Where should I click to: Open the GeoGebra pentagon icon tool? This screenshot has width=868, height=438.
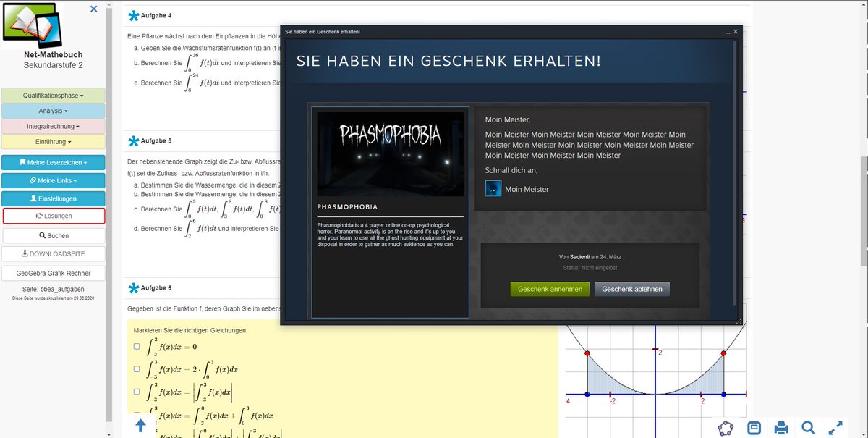click(725, 427)
